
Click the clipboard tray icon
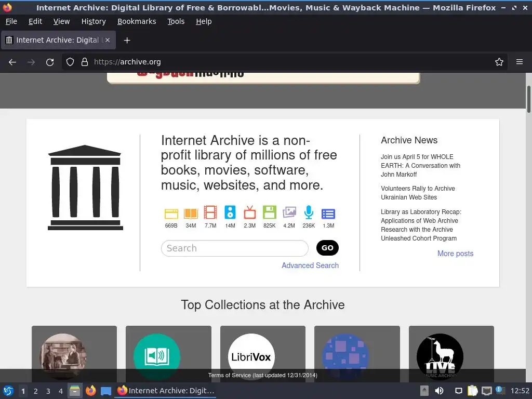pos(472,391)
